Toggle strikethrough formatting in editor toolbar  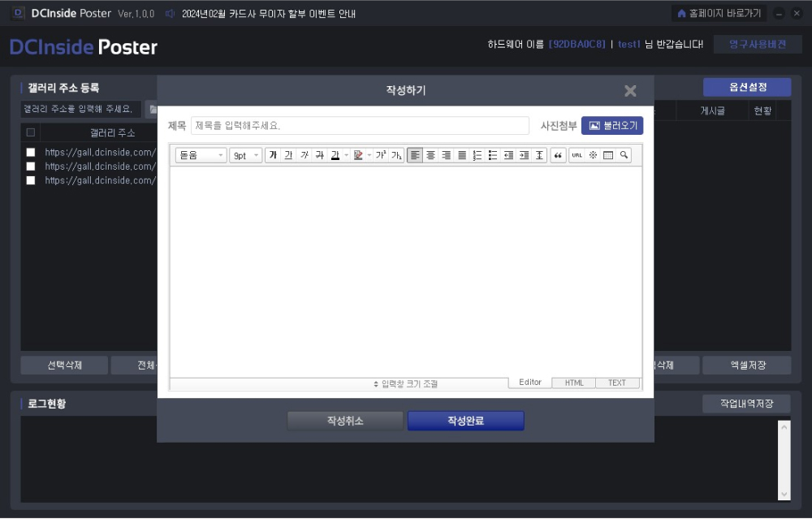tap(319, 155)
